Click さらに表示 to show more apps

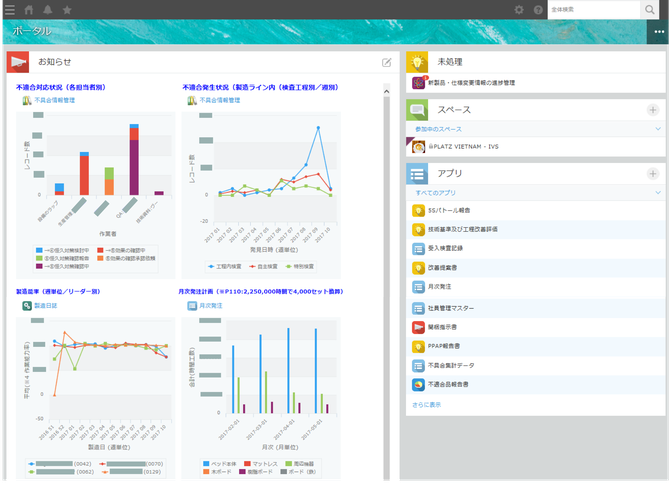point(425,404)
